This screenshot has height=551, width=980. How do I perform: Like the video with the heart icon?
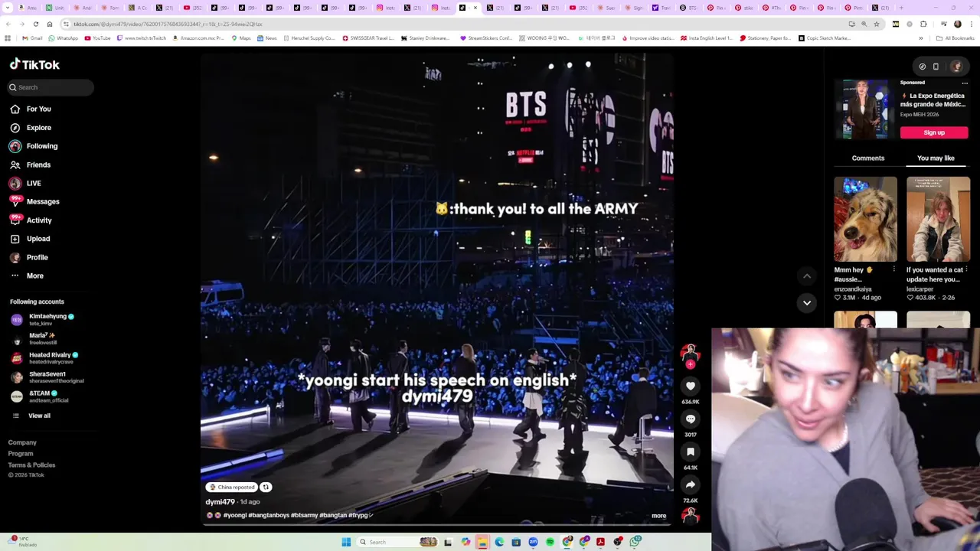tap(691, 386)
